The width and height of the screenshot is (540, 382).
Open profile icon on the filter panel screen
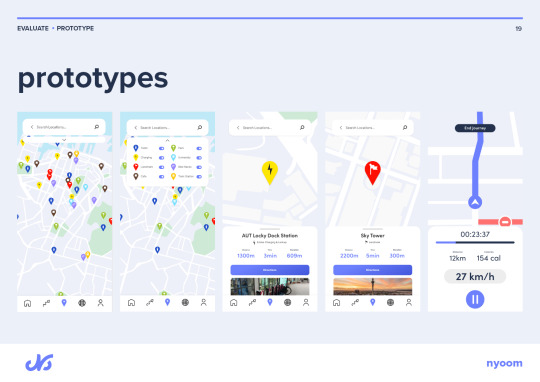click(204, 302)
